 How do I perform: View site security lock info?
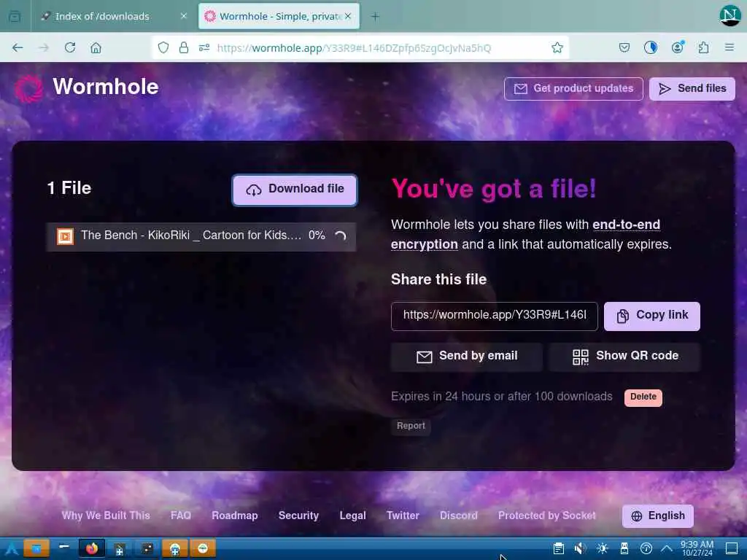pyautogui.click(x=183, y=47)
